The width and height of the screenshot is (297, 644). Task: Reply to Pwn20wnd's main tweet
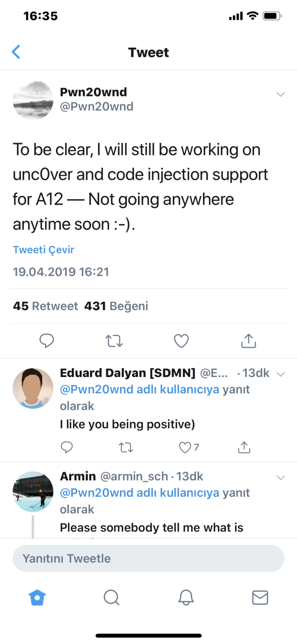[47, 340]
